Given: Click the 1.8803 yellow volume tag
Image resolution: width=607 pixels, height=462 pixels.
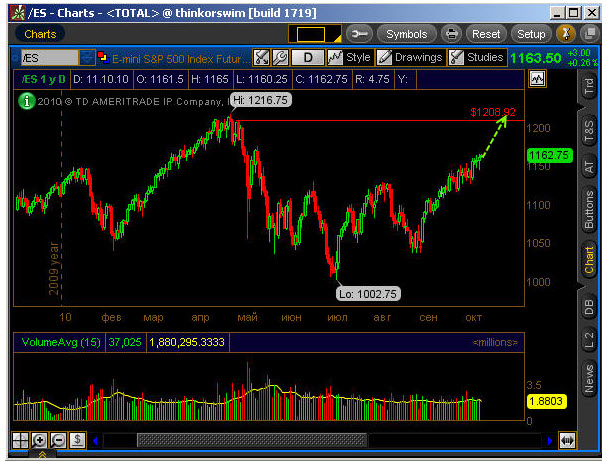Looking at the screenshot, I should (546, 401).
